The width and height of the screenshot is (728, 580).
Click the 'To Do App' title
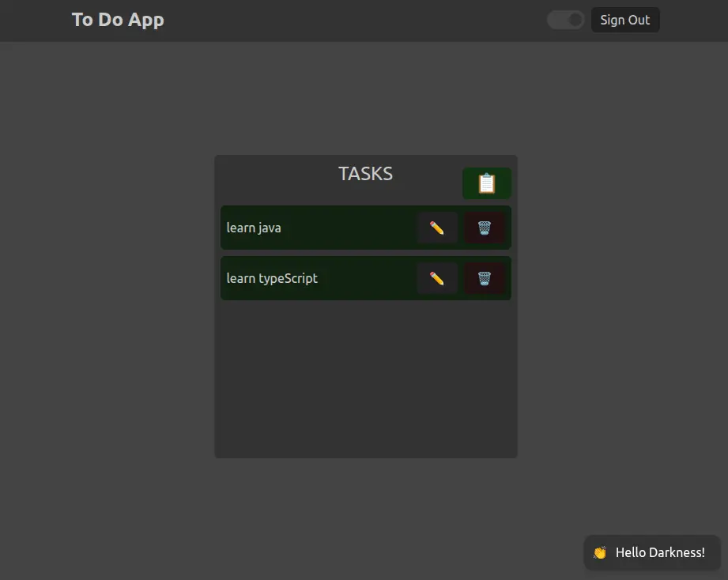[x=118, y=20]
